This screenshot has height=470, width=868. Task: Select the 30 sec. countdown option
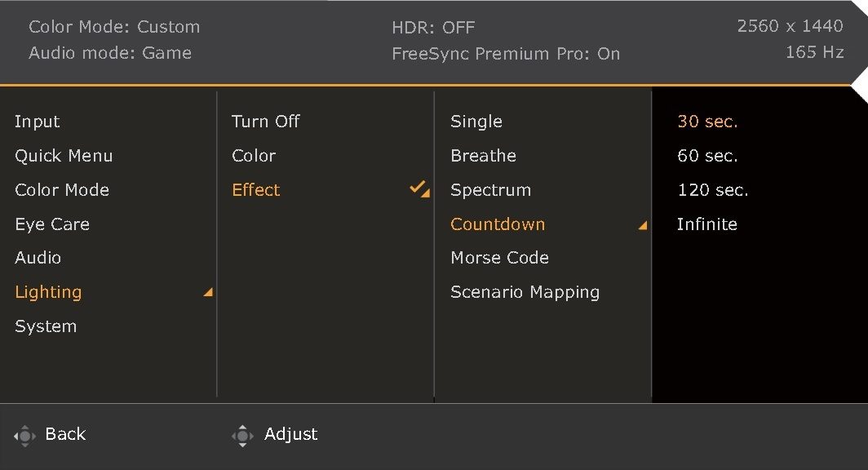click(x=707, y=122)
